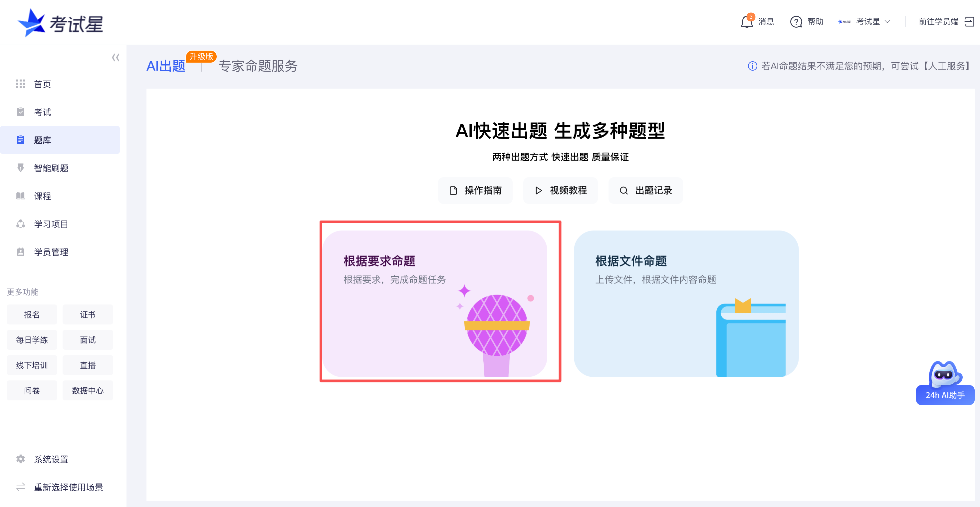Select the 根据文件命题 card
This screenshot has height=507, width=980.
coord(686,304)
